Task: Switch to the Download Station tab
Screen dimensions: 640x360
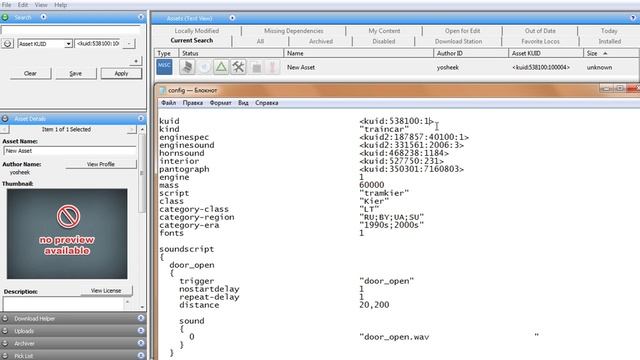Action: 458,42
